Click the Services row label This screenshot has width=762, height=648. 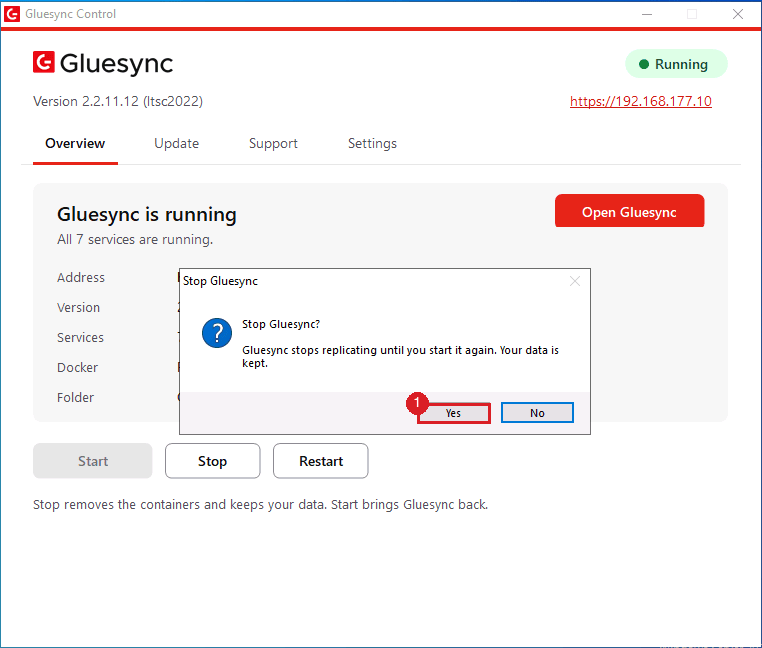pyautogui.click(x=80, y=337)
